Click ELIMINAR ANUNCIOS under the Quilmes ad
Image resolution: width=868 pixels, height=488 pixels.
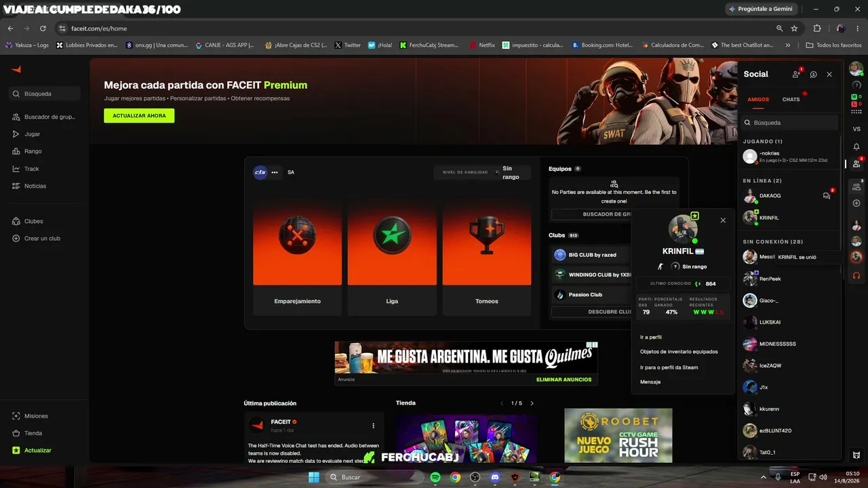point(564,380)
